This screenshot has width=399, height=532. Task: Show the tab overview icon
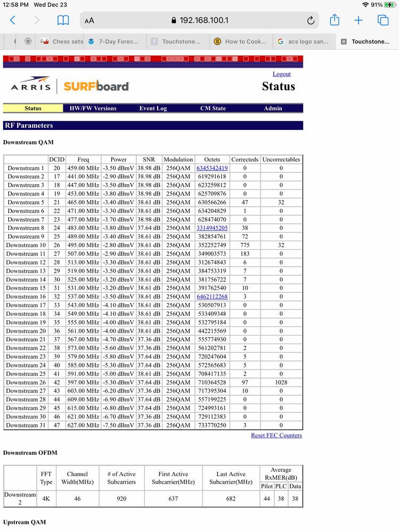tap(383, 20)
